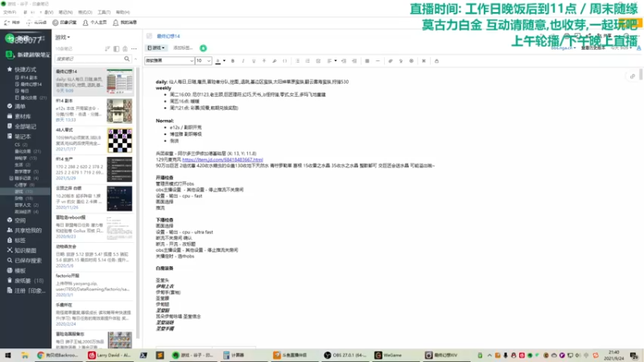Toggle bold formatting in the editor
This screenshot has width=644, height=362.
click(x=233, y=61)
